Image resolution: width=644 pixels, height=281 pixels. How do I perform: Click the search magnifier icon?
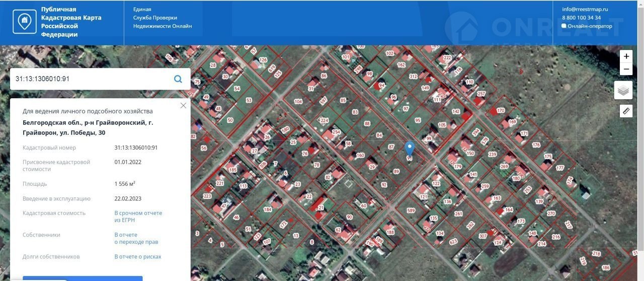coord(178,79)
